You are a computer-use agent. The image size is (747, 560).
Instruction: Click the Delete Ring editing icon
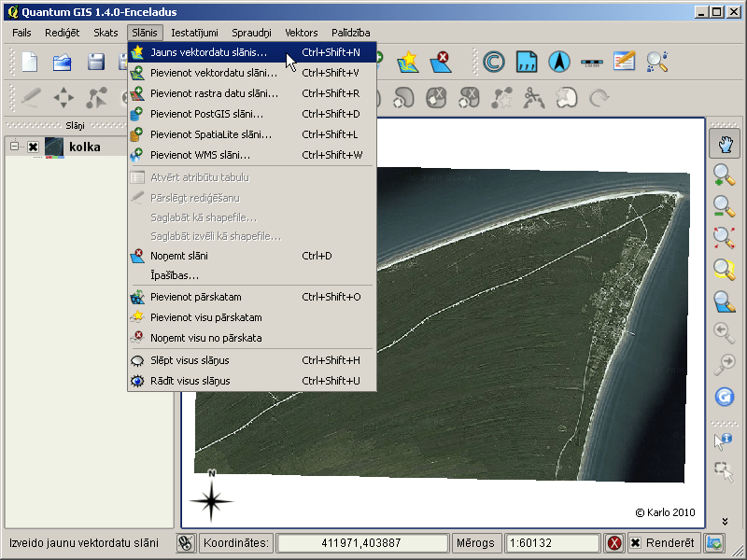pos(436,98)
